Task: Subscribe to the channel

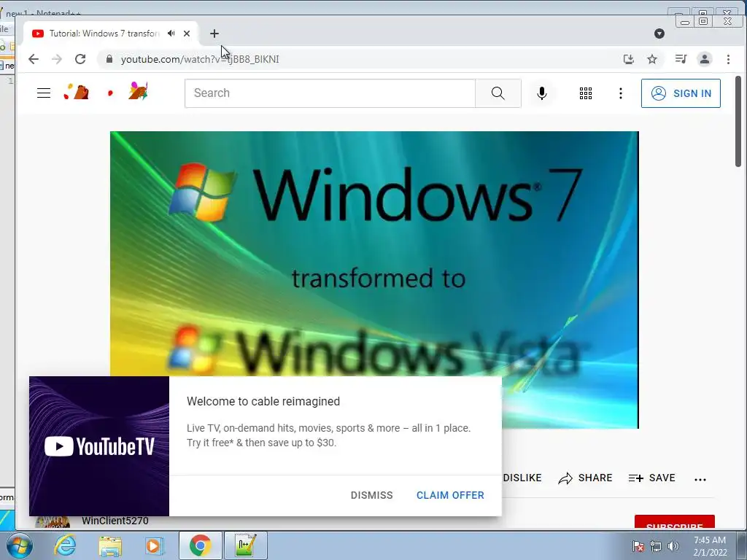Action: tap(675, 522)
